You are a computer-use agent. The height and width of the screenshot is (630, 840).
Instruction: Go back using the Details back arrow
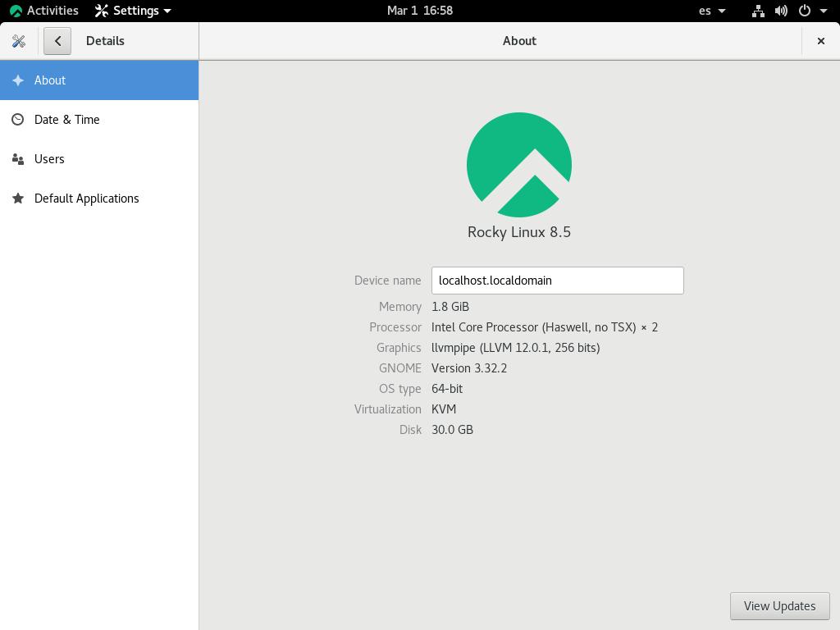57,41
